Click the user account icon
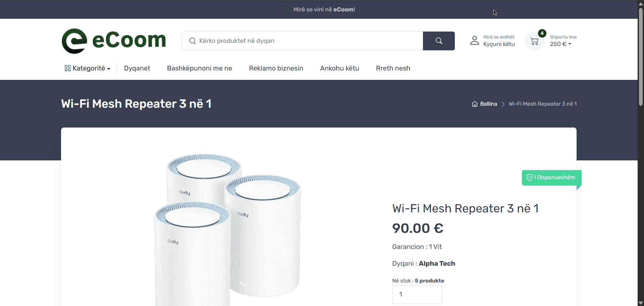 coord(474,41)
